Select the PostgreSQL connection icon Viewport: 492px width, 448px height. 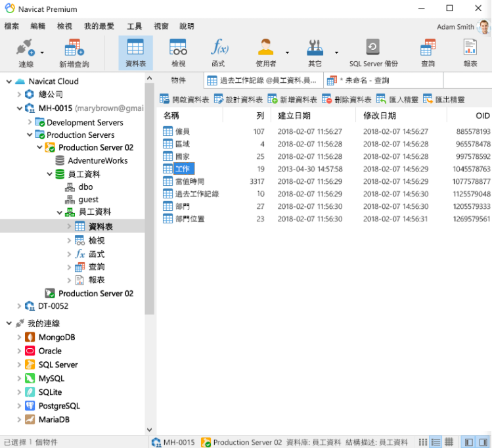click(x=30, y=406)
